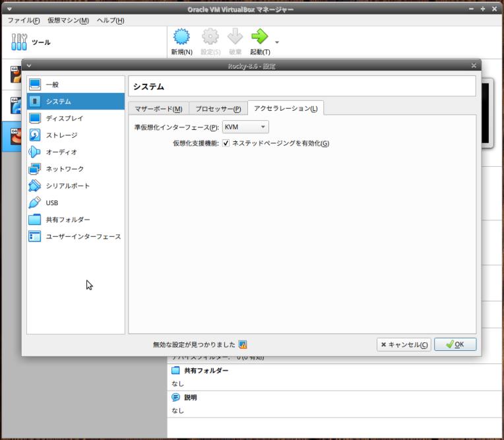
Task: Click the 無効な設定が見つかりました message text
Action: pos(194,345)
